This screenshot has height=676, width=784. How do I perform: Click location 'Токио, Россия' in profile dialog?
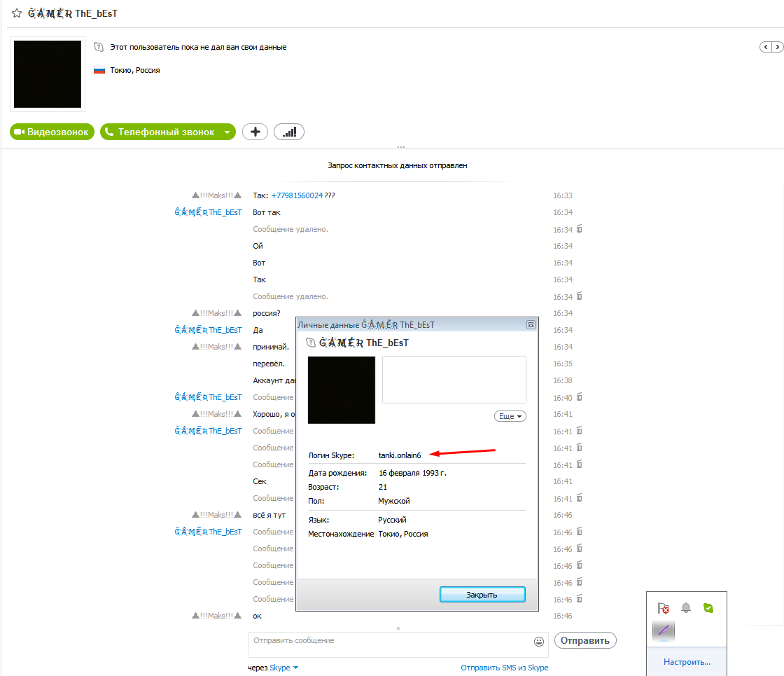(x=403, y=534)
